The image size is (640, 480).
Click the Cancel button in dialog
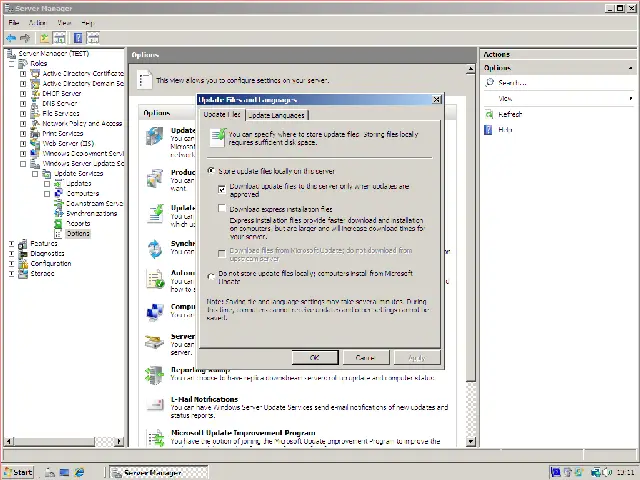(365, 357)
